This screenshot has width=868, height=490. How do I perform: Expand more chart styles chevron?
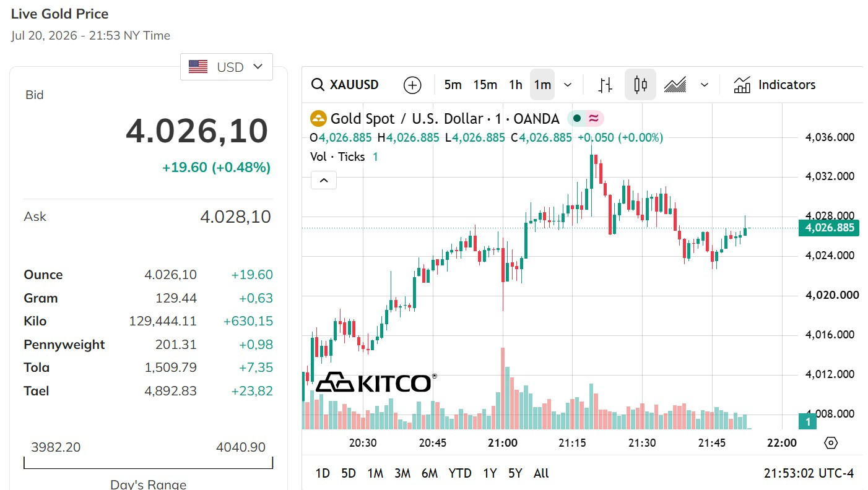click(704, 85)
